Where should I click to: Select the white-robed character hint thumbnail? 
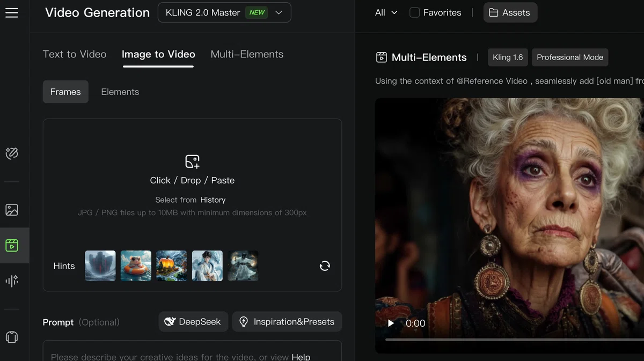click(x=207, y=266)
